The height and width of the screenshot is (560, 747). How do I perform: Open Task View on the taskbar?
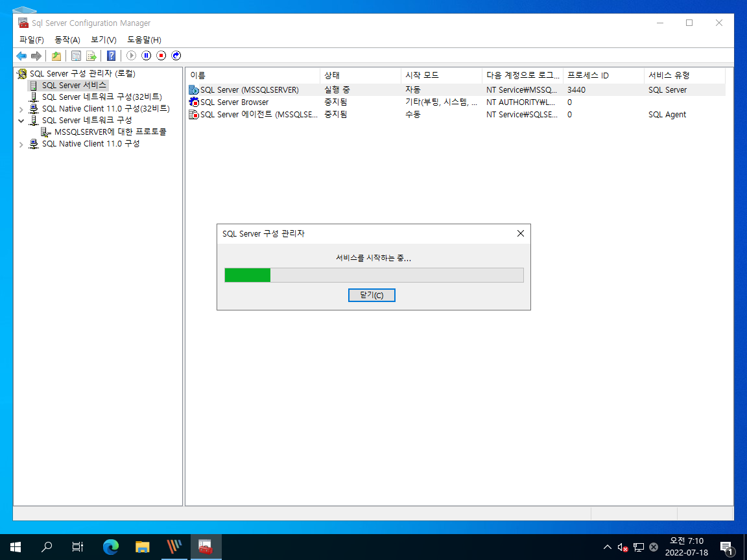tap(78, 547)
